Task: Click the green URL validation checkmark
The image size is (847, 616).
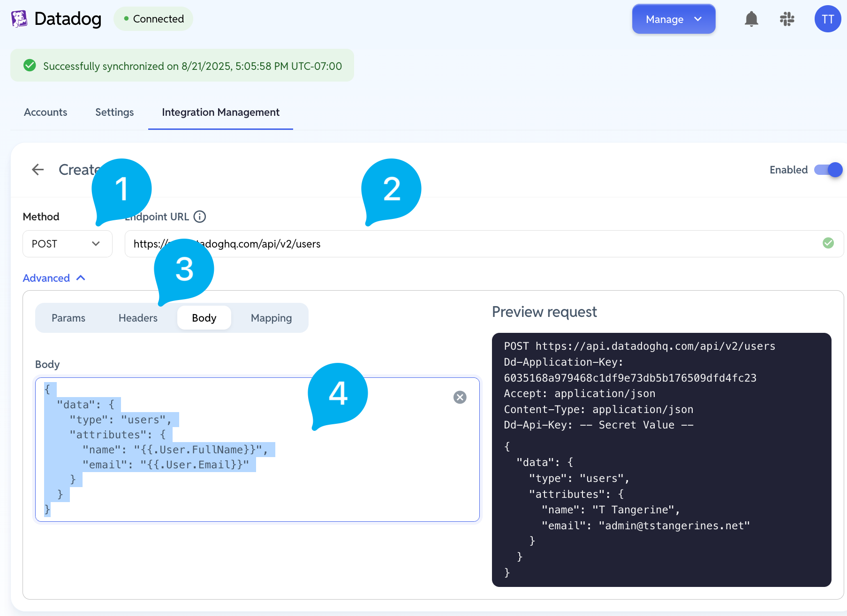Action: pyautogui.click(x=828, y=243)
